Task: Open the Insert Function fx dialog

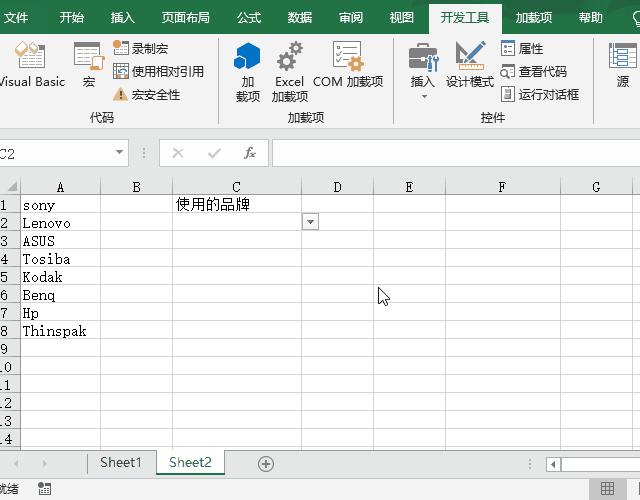Action: click(x=250, y=153)
